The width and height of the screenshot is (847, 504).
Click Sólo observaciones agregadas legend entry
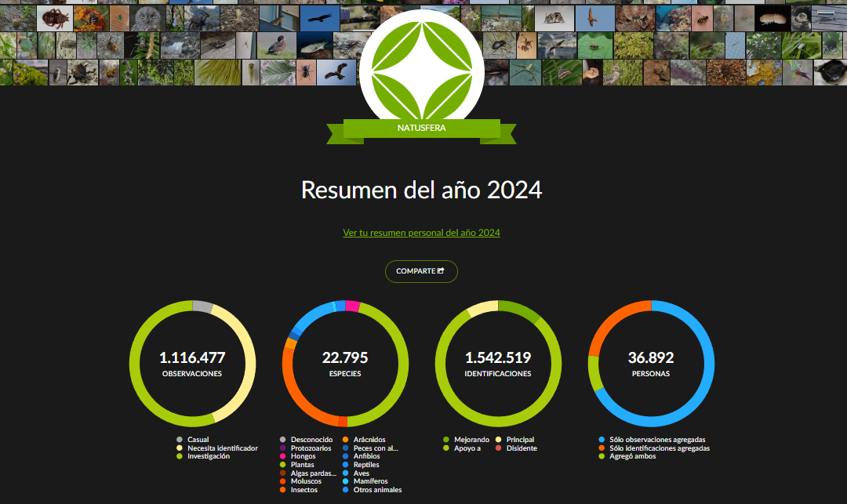coord(656,440)
